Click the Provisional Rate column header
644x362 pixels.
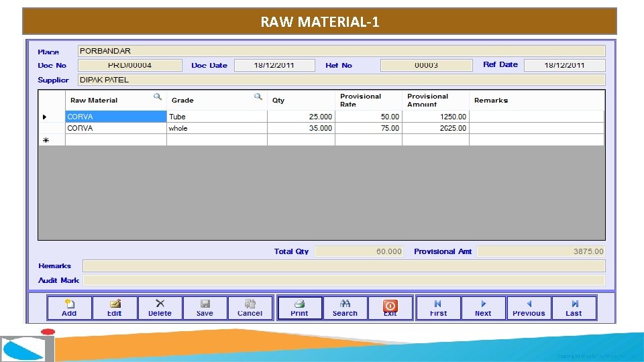(x=368, y=100)
